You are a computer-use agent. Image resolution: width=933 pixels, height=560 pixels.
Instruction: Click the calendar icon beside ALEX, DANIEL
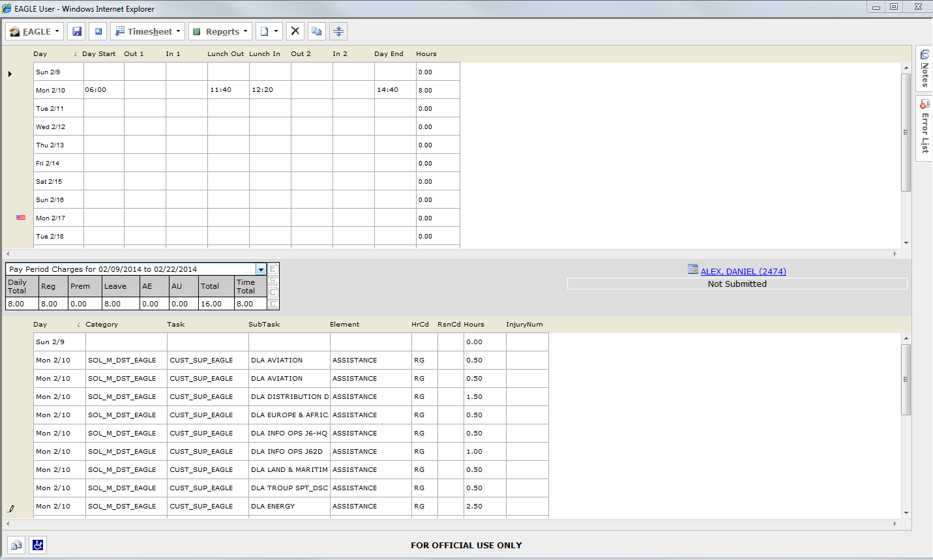point(692,269)
